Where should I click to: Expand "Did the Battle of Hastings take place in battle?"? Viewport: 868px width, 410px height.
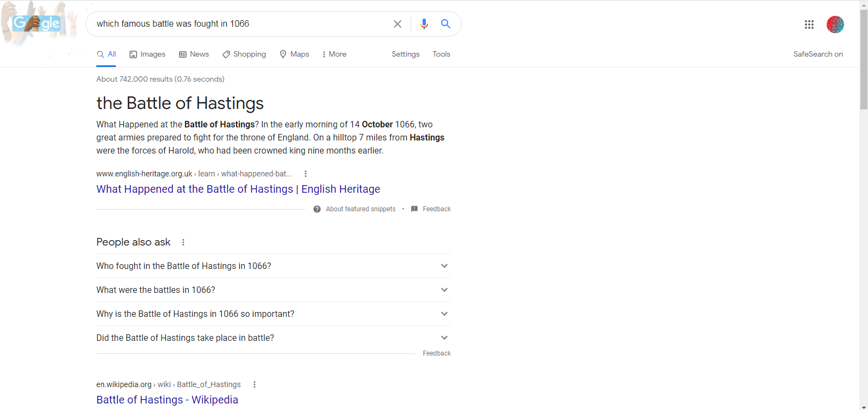tap(274, 338)
